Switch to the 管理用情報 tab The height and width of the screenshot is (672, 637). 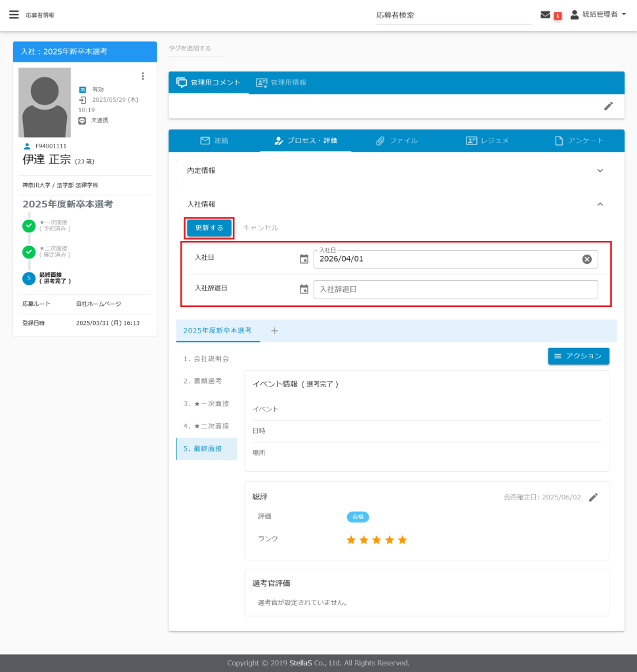[x=281, y=83]
